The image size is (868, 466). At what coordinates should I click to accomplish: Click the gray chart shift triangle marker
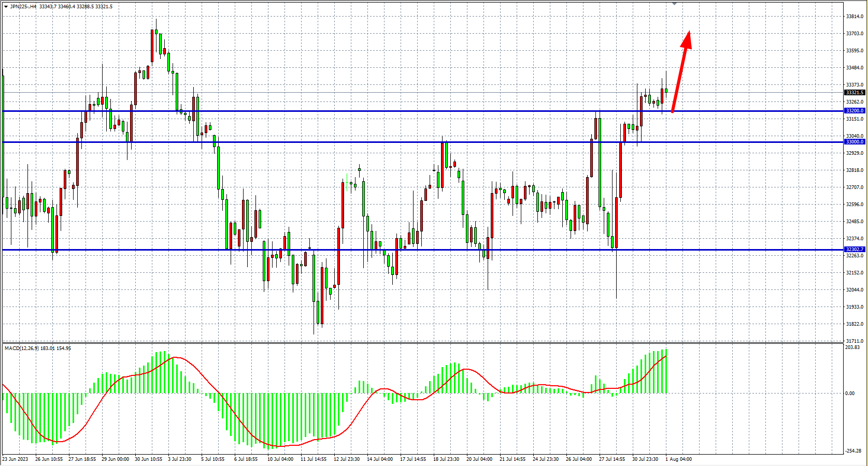[x=674, y=4]
